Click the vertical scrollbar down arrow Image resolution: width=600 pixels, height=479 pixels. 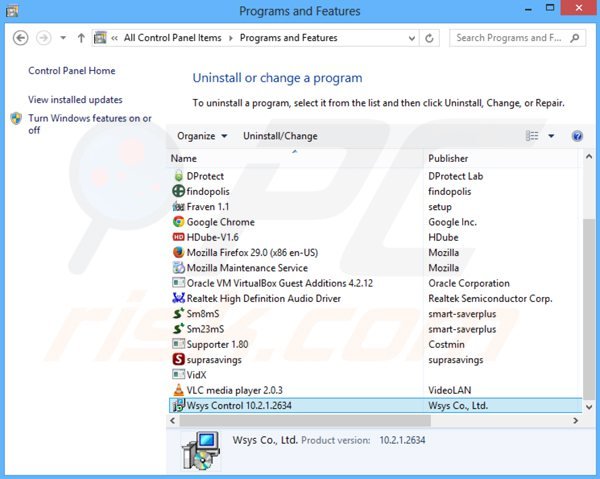click(x=589, y=407)
